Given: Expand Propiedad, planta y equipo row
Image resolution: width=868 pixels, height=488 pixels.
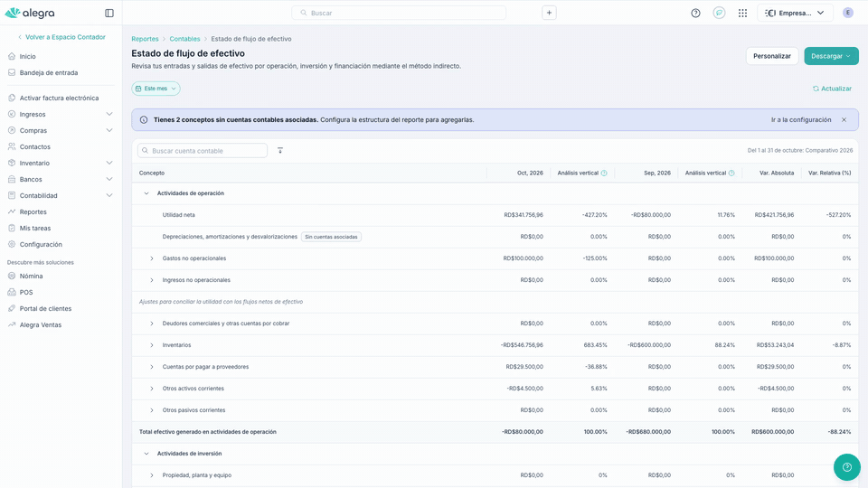Looking at the screenshot, I should click(x=152, y=475).
